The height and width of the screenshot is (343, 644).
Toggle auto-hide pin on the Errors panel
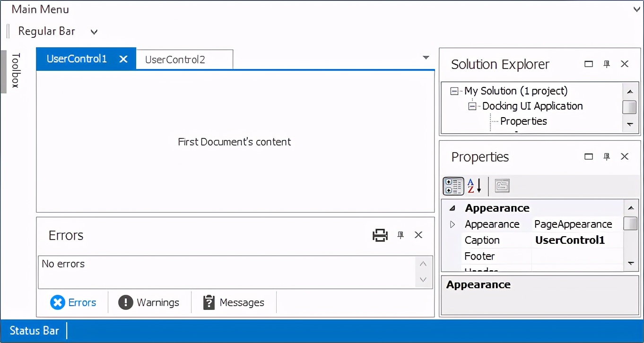[x=400, y=235]
